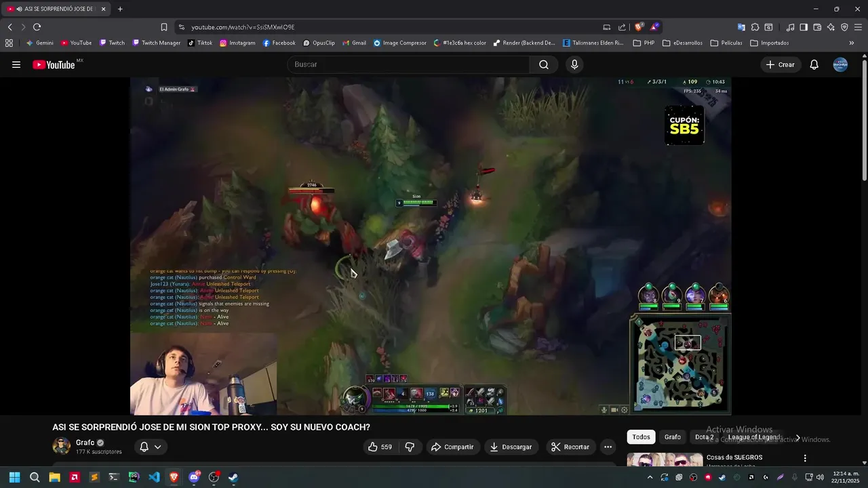Image resolution: width=868 pixels, height=488 pixels.
Task: Open the more actions ellipsis menu
Action: tap(608, 447)
